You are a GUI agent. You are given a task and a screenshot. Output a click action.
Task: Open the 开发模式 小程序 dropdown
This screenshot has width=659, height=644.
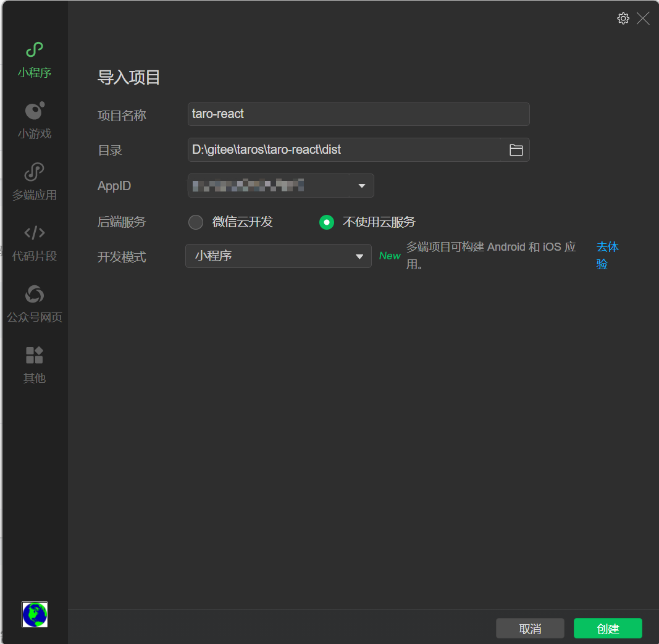[x=278, y=256]
